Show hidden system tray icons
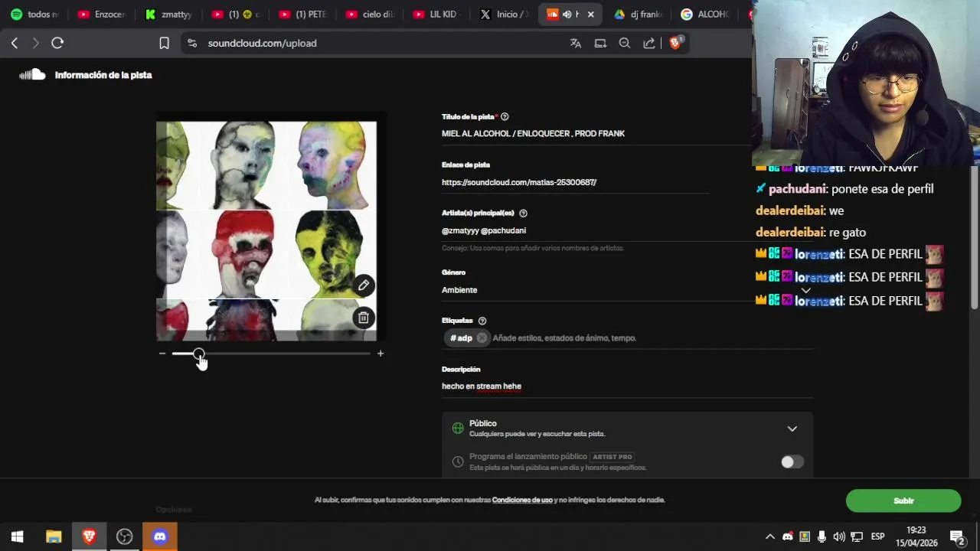 770,536
